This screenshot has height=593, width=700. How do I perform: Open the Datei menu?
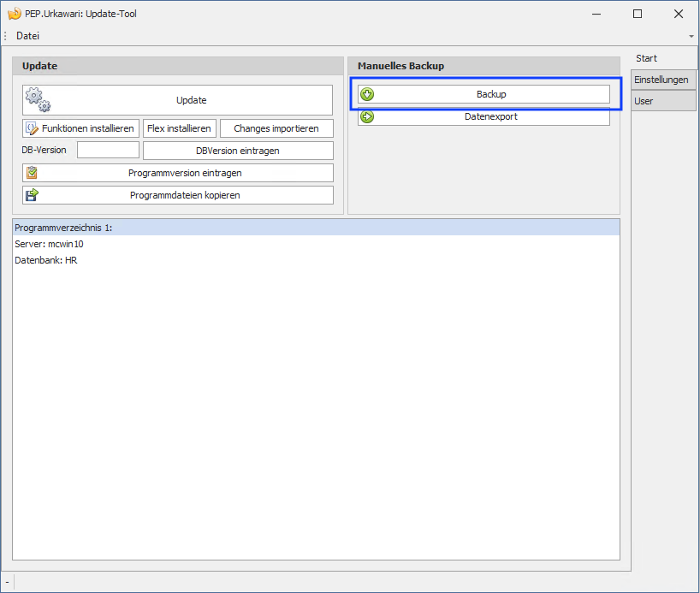click(27, 36)
